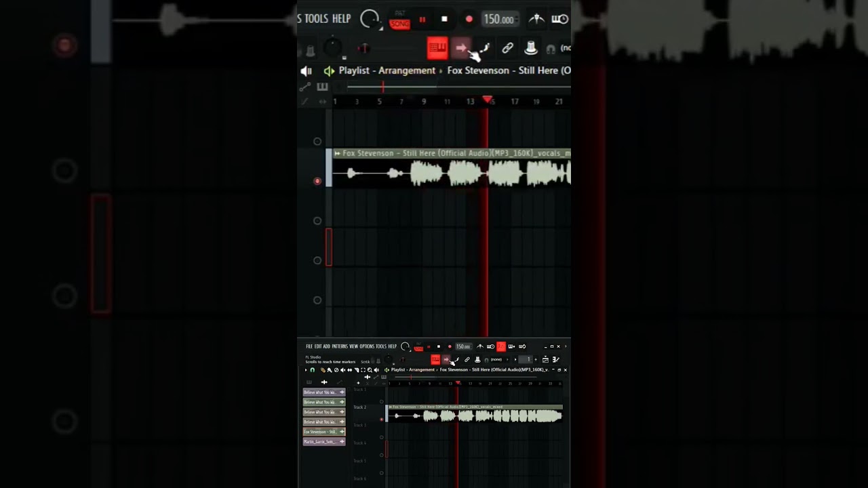Click the record button in enlarged transport
This screenshot has height=488, width=868.
point(469,20)
